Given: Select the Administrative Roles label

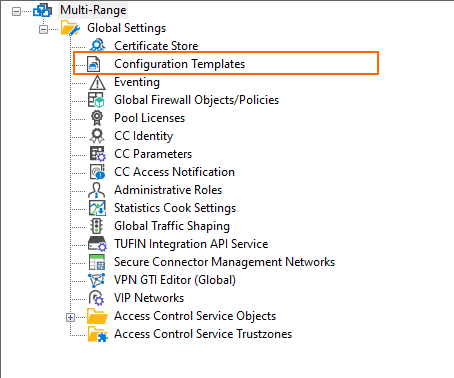Looking at the screenshot, I should pyautogui.click(x=168, y=190).
